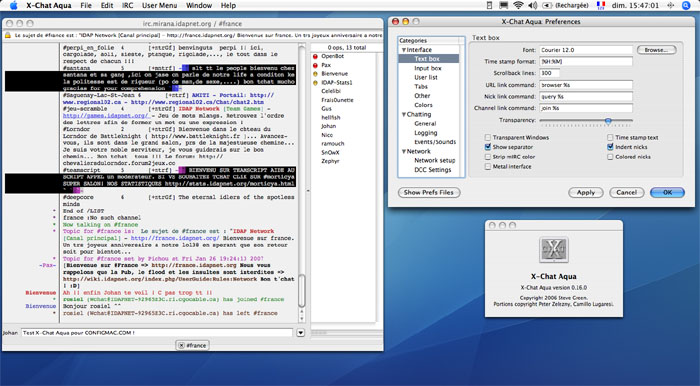The width and height of the screenshot is (700, 386).
Task: Enable the Transparent Windows checkbox
Action: (x=488, y=137)
